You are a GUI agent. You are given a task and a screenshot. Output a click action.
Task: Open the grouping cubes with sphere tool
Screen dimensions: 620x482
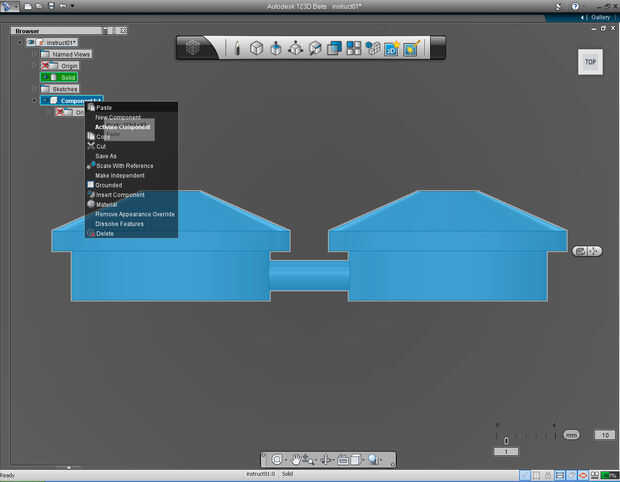pyautogui.click(x=372, y=49)
